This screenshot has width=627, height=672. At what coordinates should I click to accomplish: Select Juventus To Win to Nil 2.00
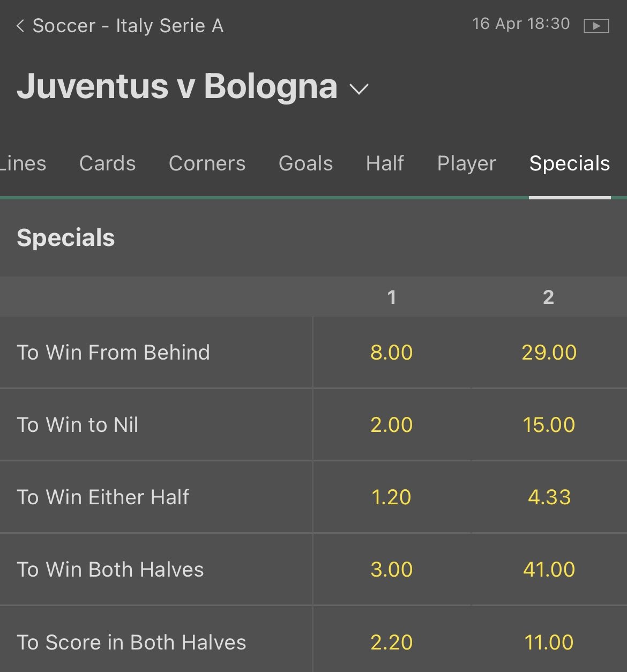[392, 425]
